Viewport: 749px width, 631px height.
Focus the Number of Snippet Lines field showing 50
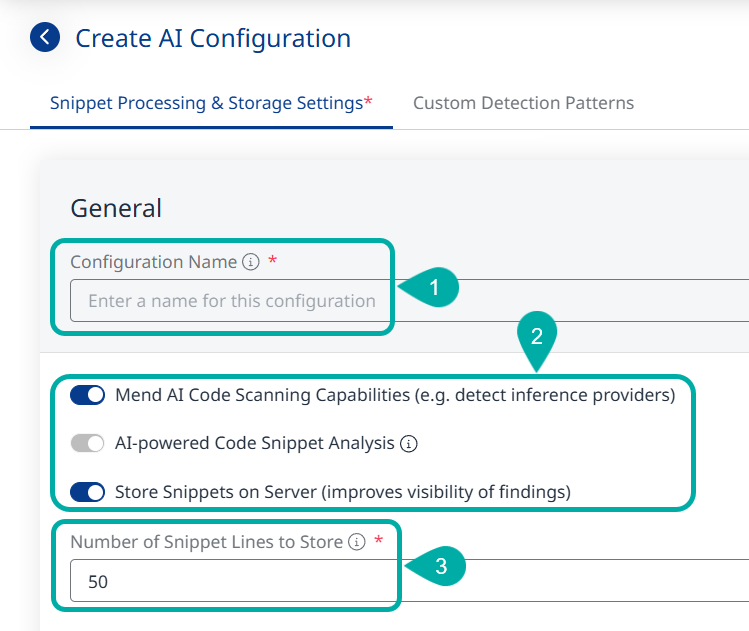pyautogui.click(x=230, y=581)
